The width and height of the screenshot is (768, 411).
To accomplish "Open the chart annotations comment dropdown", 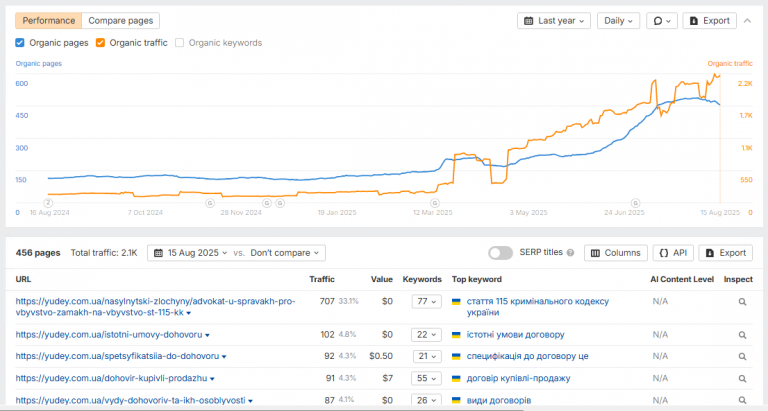I will click(662, 21).
